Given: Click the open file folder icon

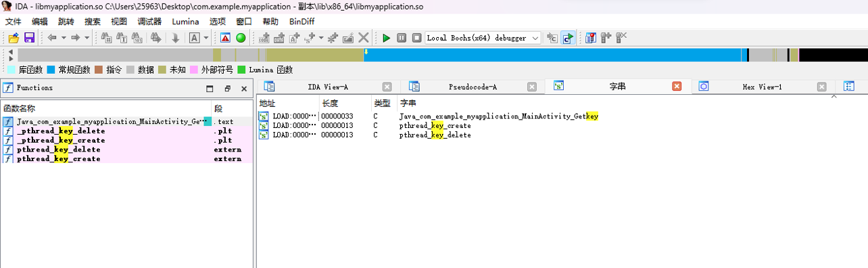Looking at the screenshot, I should (x=13, y=38).
